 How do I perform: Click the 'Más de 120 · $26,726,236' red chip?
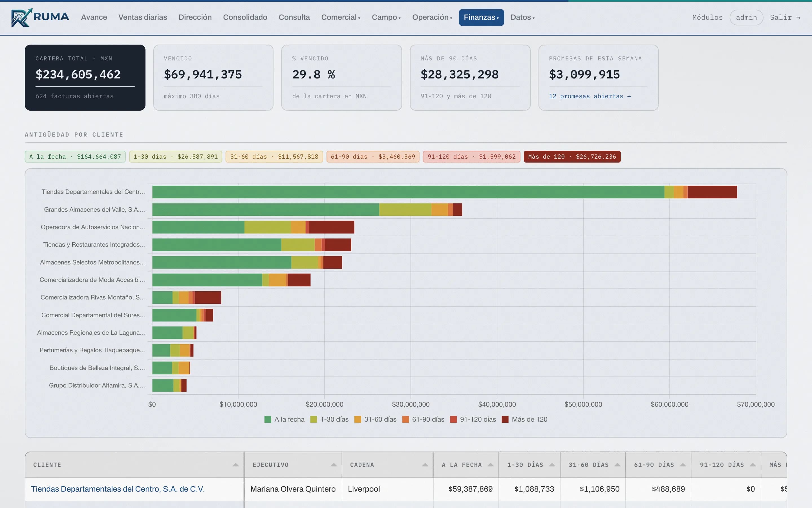click(x=572, y=157)
